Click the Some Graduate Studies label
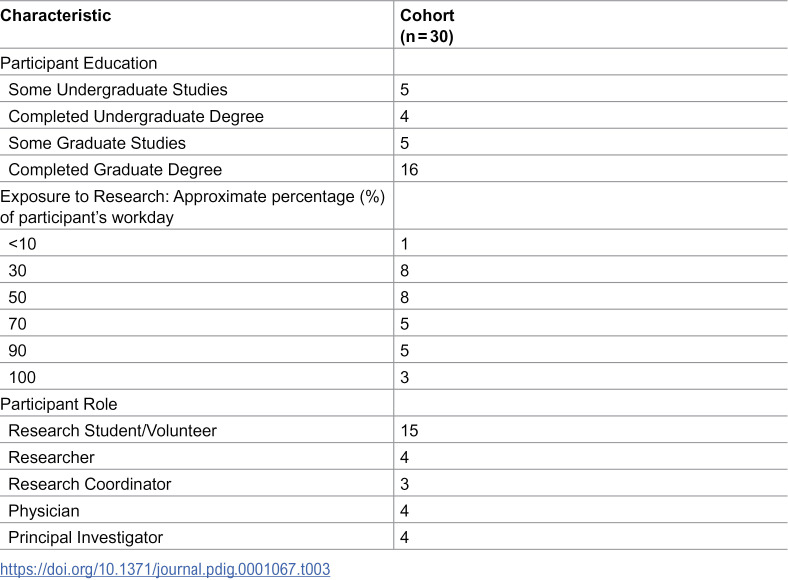 tap(97, 143)
